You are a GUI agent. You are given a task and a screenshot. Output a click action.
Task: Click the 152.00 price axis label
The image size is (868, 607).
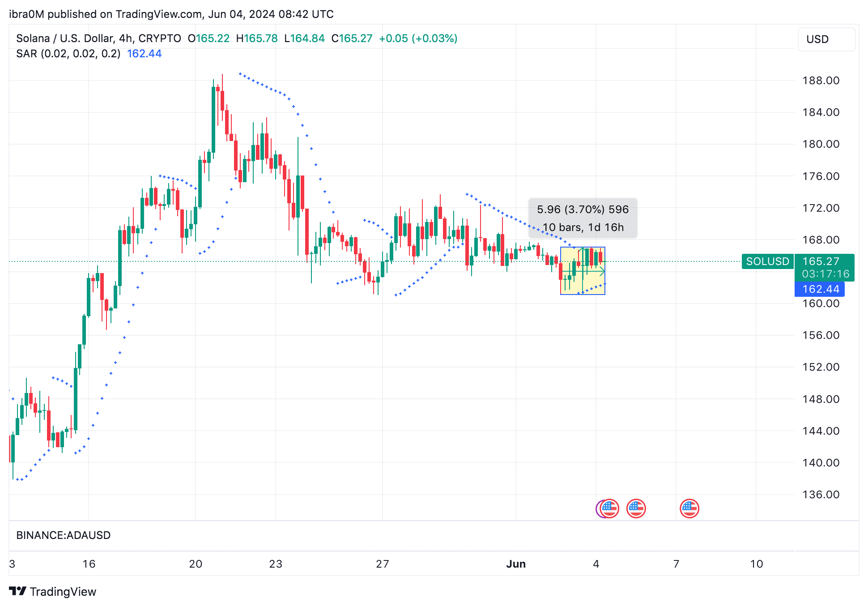click(821, 367)
